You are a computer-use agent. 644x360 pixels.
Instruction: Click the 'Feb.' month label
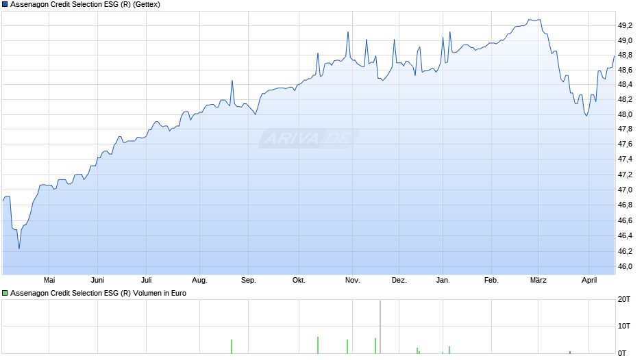click(491, 280)
